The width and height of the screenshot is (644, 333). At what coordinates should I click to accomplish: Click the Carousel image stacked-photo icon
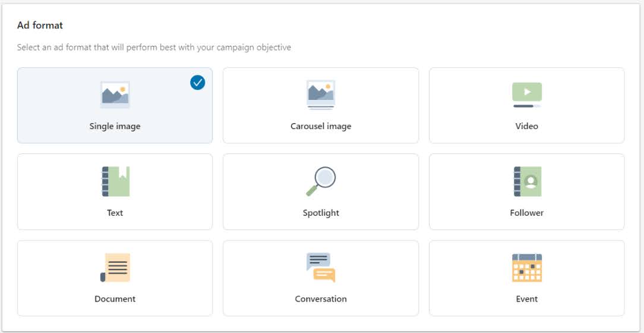pos(321,95)
